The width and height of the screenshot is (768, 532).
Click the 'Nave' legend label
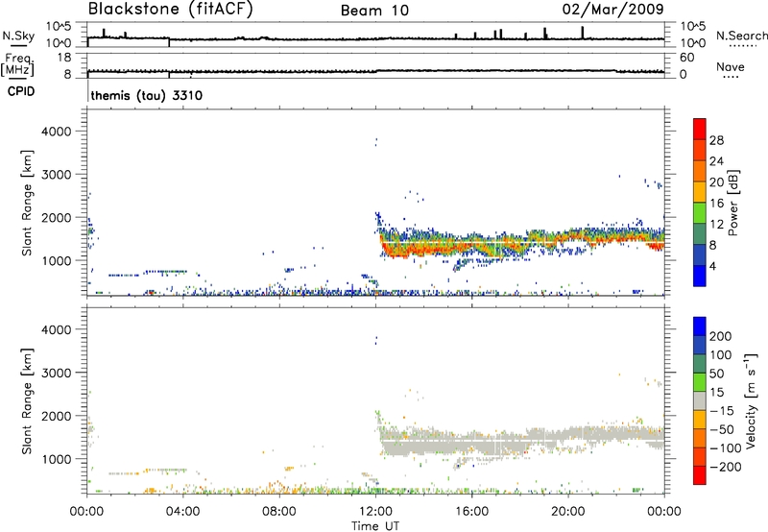click(731, 67)
